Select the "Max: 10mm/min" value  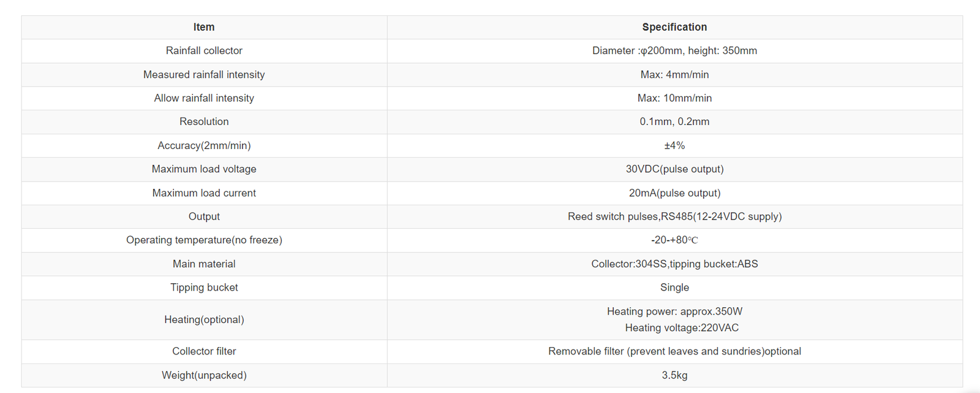tap(674, 98)
